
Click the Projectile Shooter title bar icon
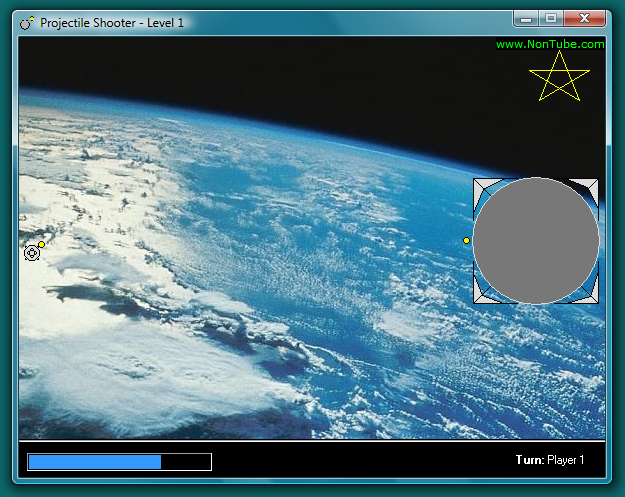tap(27, 22)
